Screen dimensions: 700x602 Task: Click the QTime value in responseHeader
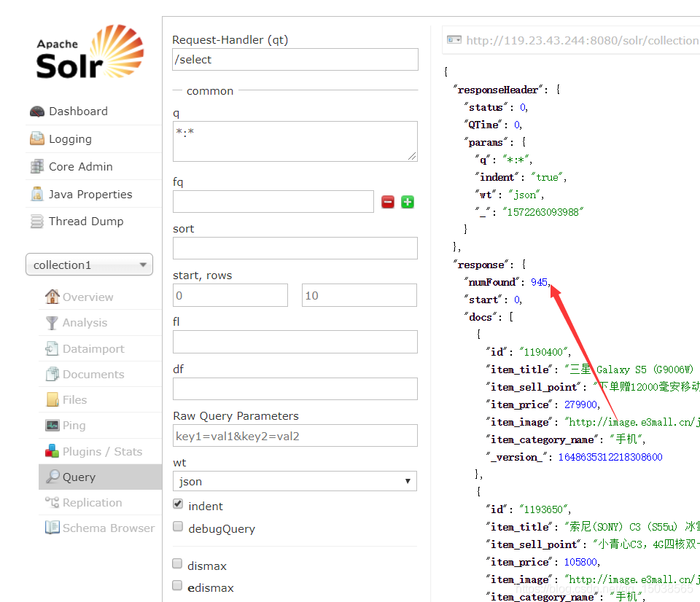click(517, 125)
